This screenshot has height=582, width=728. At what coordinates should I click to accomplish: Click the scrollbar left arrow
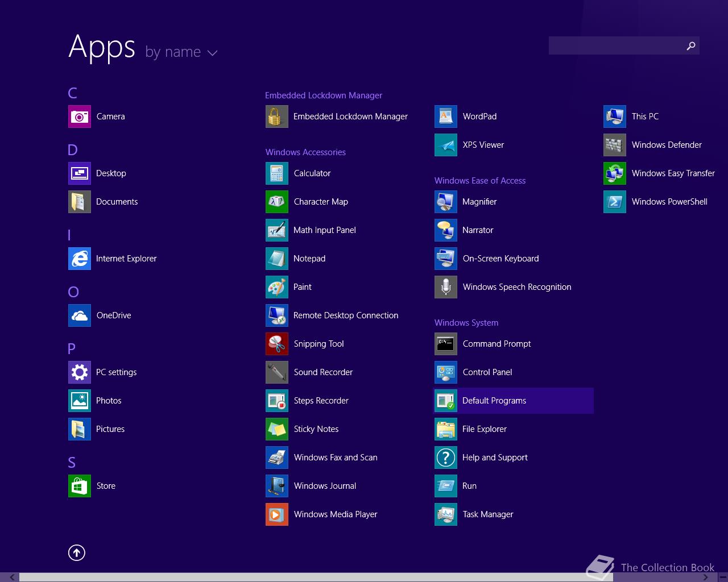tap(12, 577)
